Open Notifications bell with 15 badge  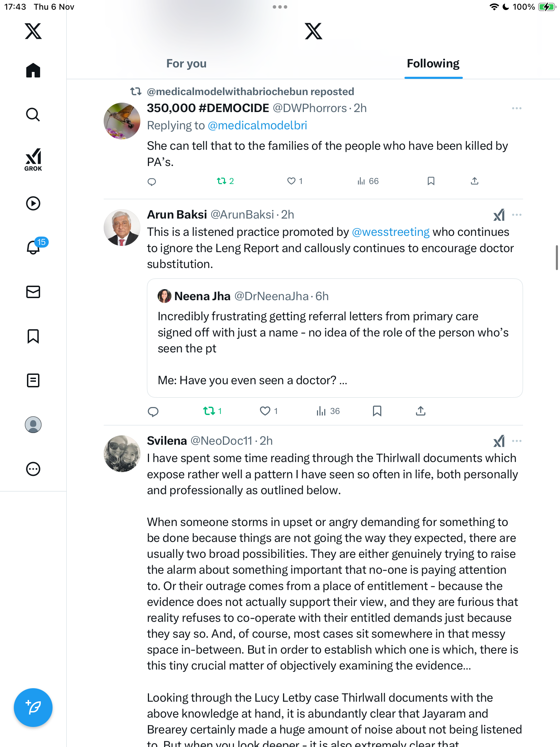(x=34, y=247)
